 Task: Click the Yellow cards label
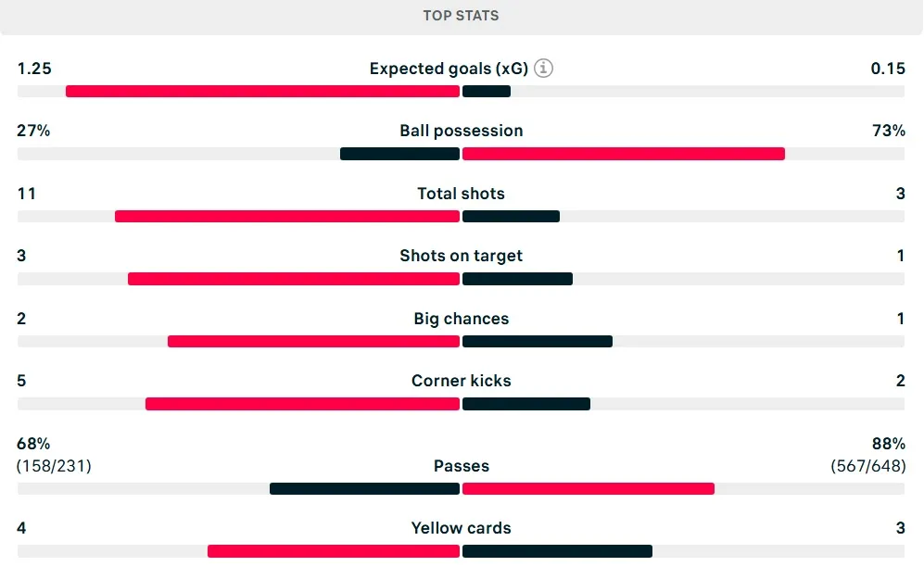click(462, 528)
